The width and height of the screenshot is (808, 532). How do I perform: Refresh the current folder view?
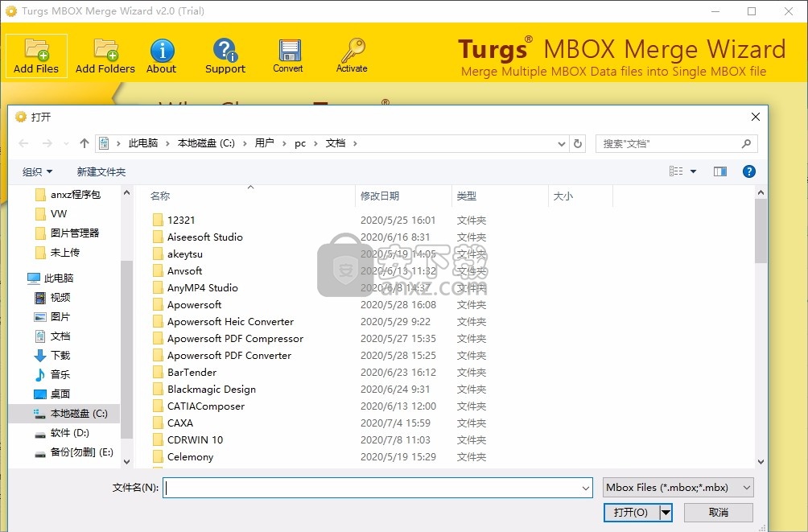578,143
